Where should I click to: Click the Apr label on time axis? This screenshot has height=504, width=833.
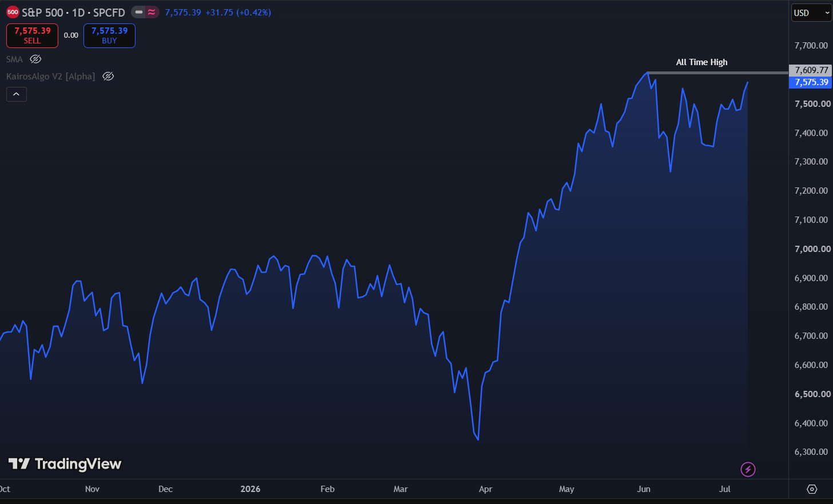point(485,489)
